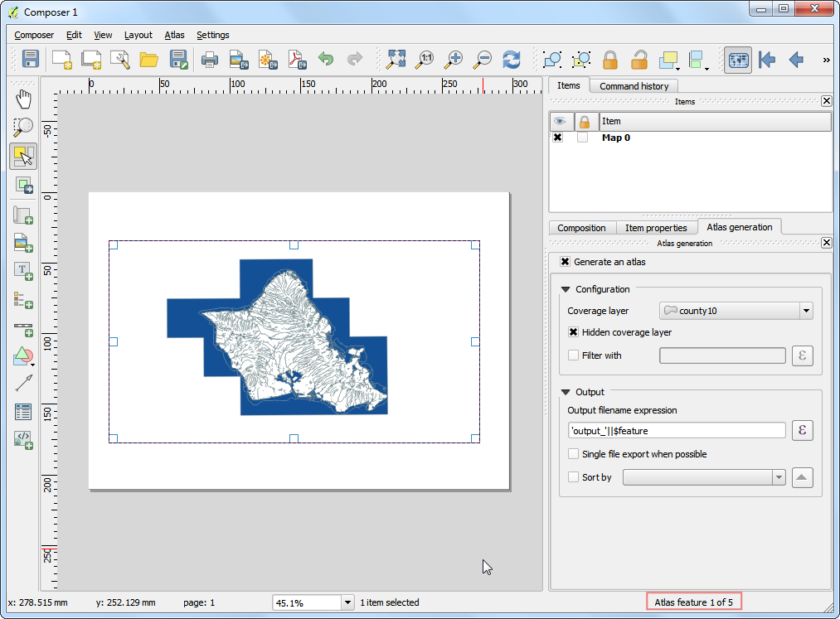Select the Add new label tool
This screenshot has height=619, width=840.
click(23, 270)
